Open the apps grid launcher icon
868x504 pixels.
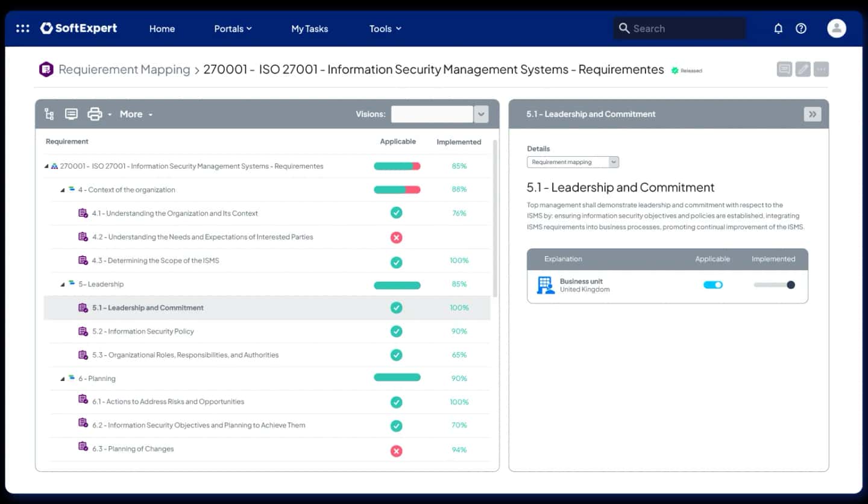click(22, 28)
